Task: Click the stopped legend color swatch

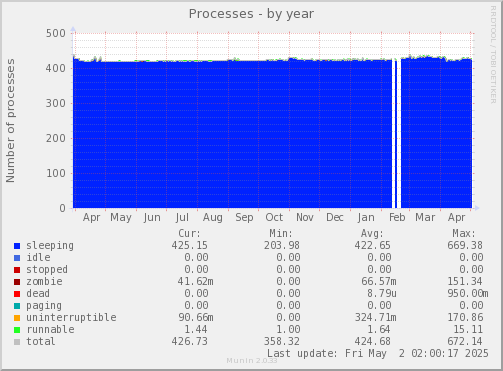Action: coord(17,270)
